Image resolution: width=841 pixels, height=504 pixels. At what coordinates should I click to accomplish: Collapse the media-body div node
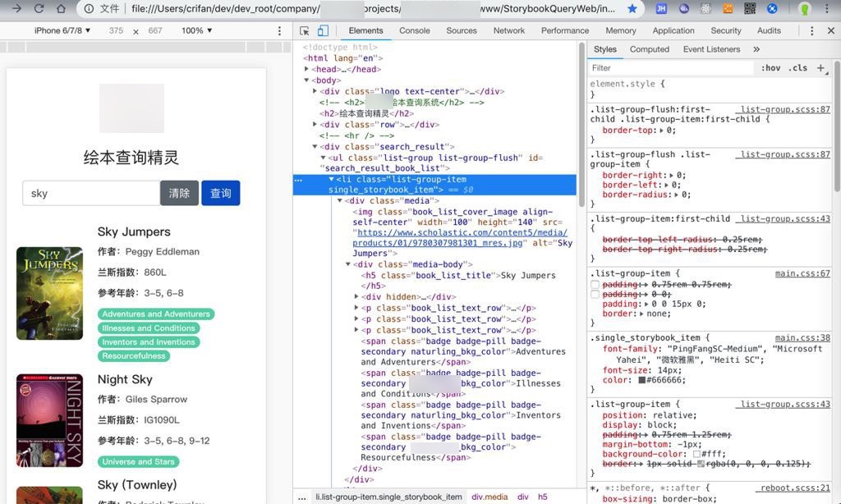(x=348, y=264)
